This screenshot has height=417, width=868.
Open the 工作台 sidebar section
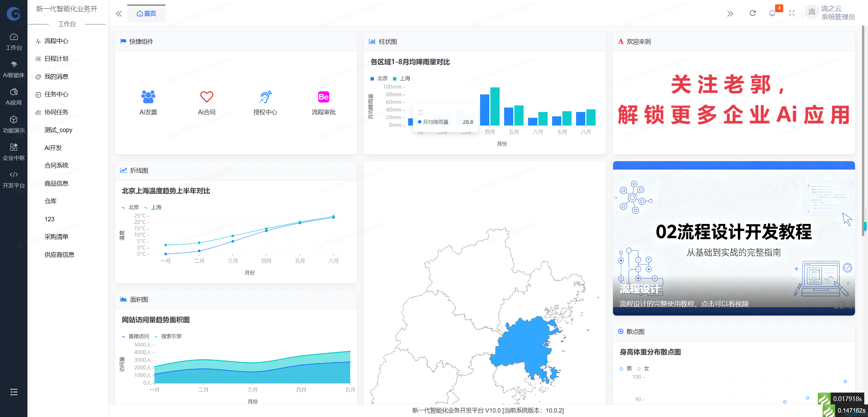[14, 42]
